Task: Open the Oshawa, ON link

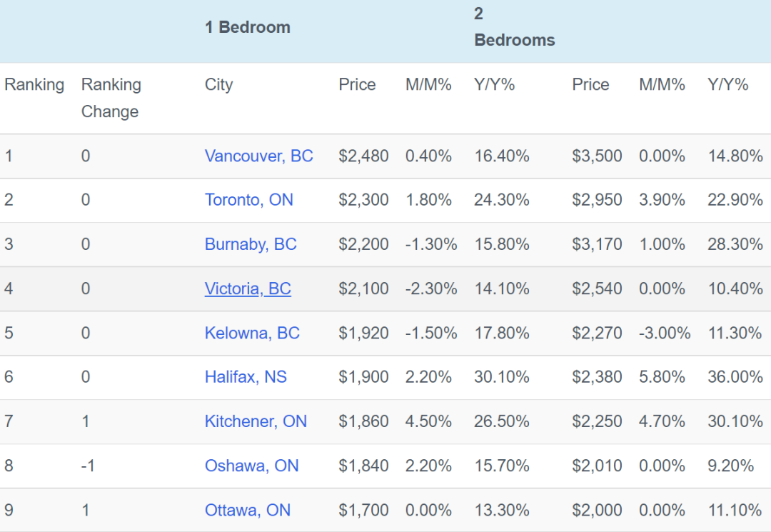Action: click(x=251, y=466)
